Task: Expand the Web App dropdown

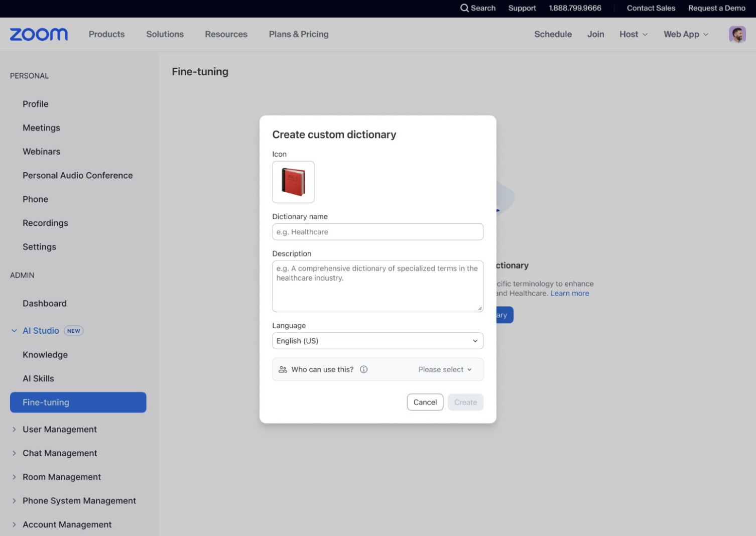Action: pyautogui.click(x=686, y=34)
